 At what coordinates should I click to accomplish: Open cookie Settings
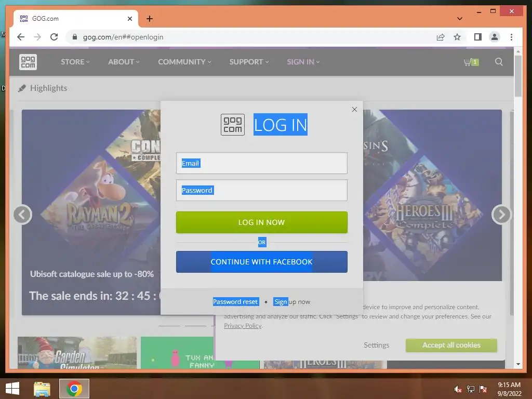click(376, 345)
